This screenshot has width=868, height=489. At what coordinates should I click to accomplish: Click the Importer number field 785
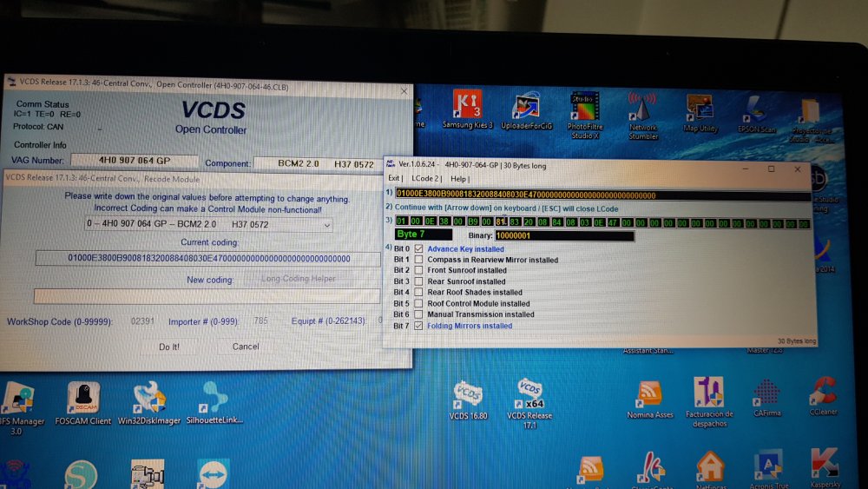pos(260,320)
